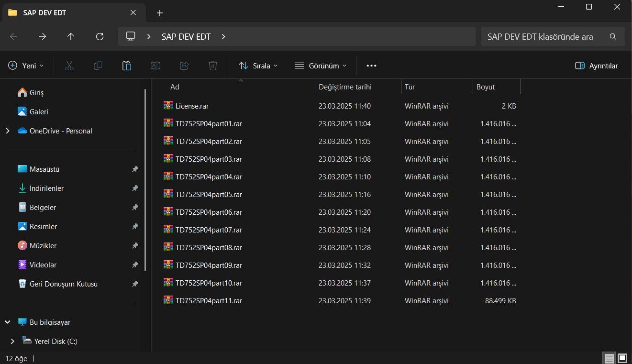Click the Share icon in toolbar

(x=184, y=66)
